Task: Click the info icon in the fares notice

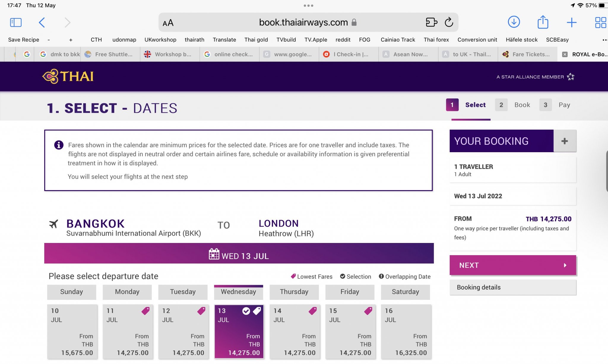Action: tap(59, 145)
